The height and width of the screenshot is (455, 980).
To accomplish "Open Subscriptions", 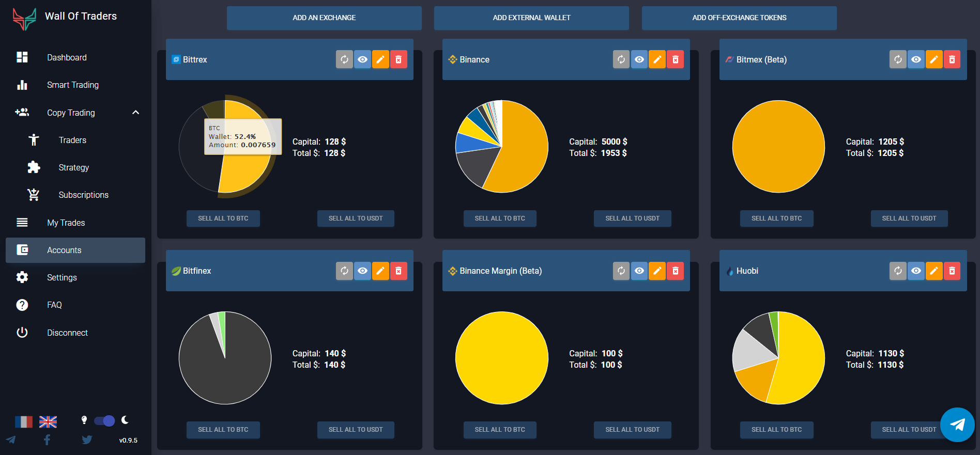I will (x=75, y=195).
